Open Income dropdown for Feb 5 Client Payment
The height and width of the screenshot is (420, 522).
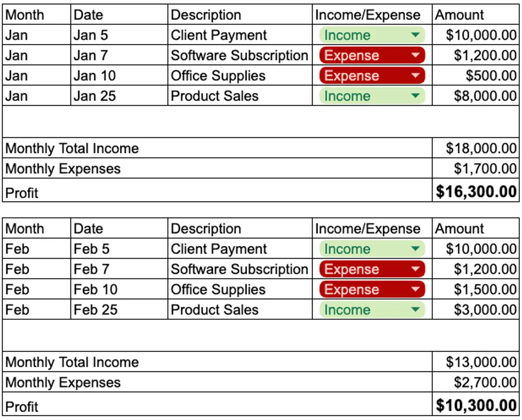(x=372, y=249)
